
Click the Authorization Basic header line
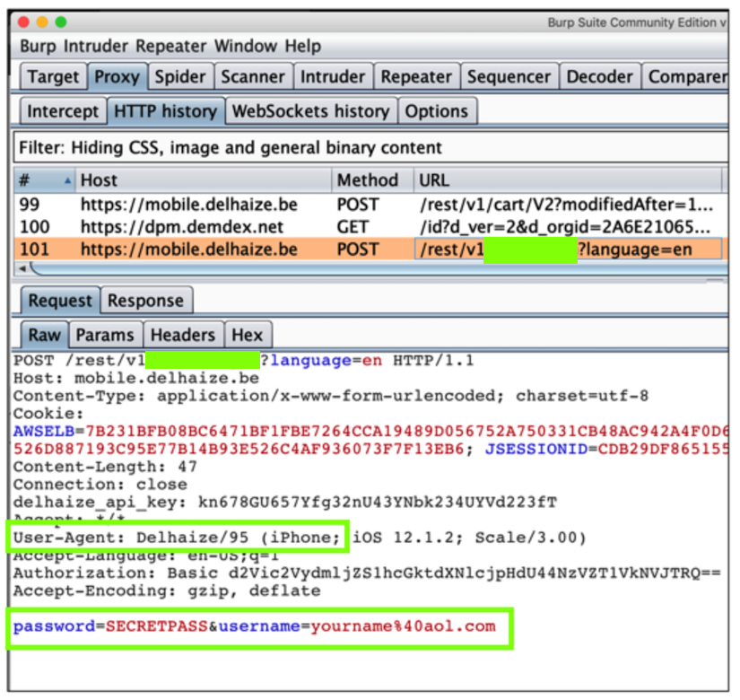(367, 573)
